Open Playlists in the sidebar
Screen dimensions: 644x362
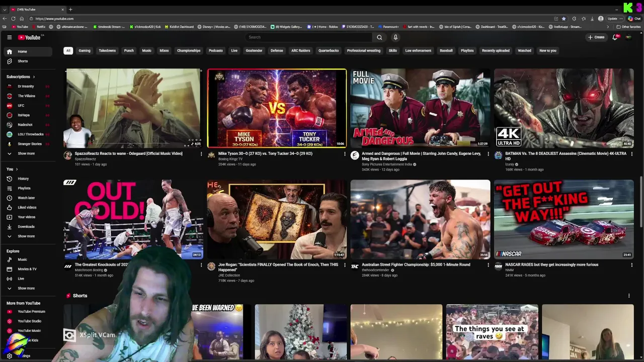[28, 188]
